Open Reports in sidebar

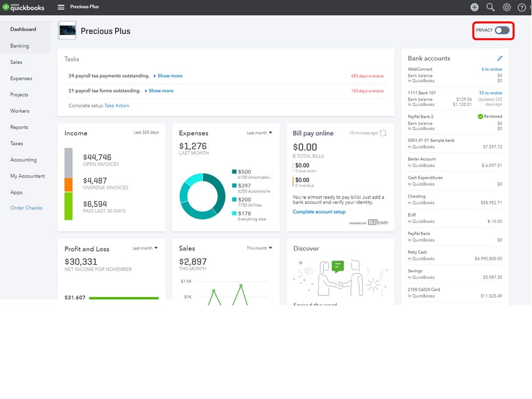tap(19, 127)
